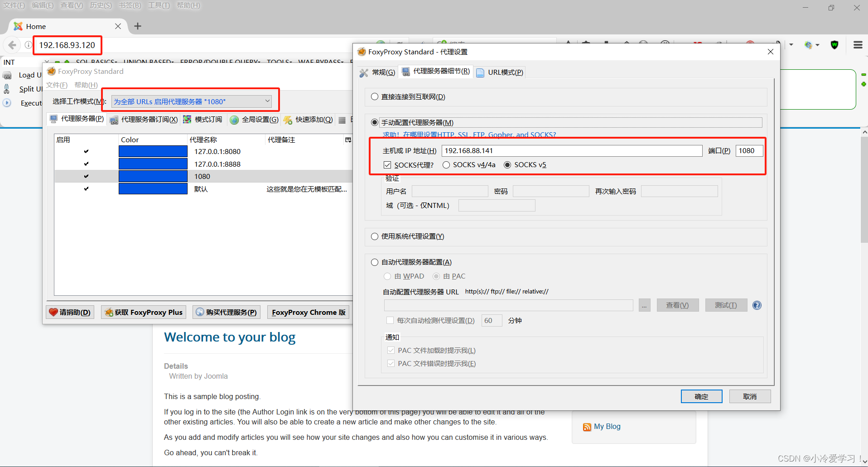Select 自动代理服务器配置 radio option

[375, 262]
